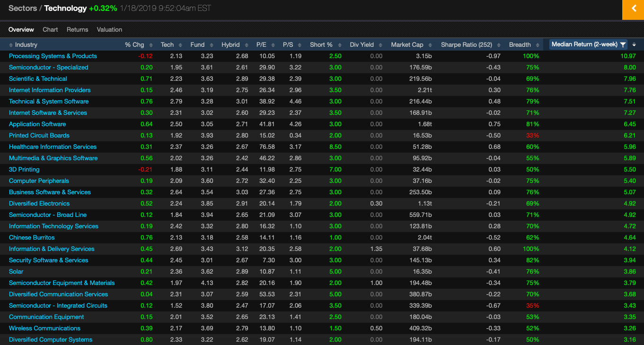Click the -0.97 Sharpe ratio value
This screenshot has width=644, height=345.
point(493,56)
